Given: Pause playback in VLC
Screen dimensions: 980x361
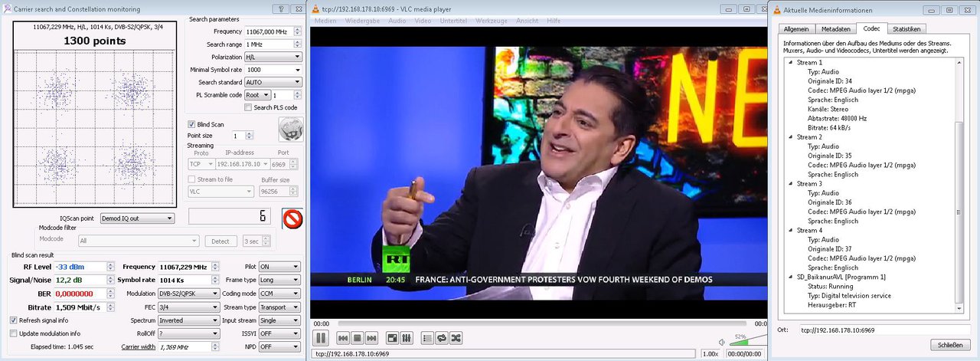Looking at the screenshot, I should (x=321, y=338).
